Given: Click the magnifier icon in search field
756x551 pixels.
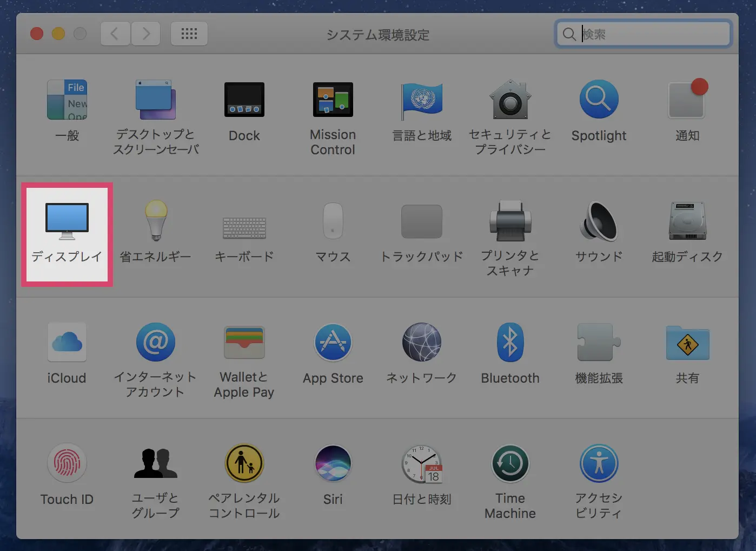Looking at the screenshot, I should (x=569, y=35).
